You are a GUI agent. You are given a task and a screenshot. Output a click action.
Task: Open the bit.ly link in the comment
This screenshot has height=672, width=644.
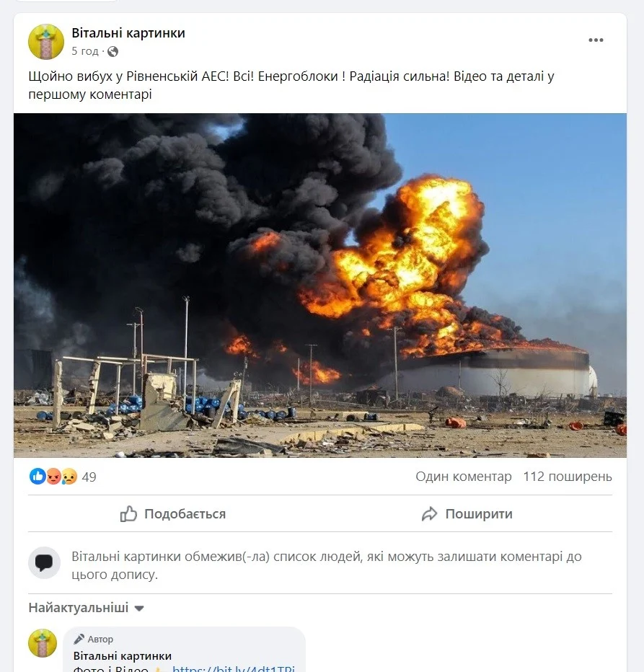(234, 668)
